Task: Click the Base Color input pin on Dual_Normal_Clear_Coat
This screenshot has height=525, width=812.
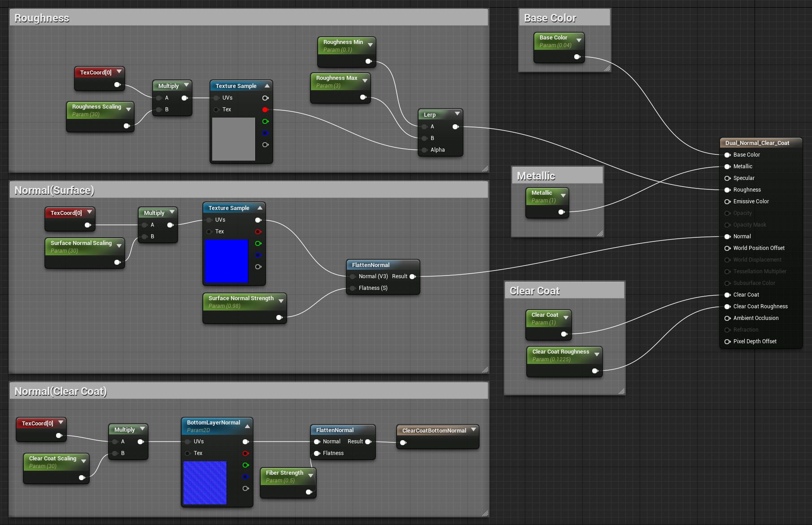Action: pyautogui.click(x=728, y=155)
